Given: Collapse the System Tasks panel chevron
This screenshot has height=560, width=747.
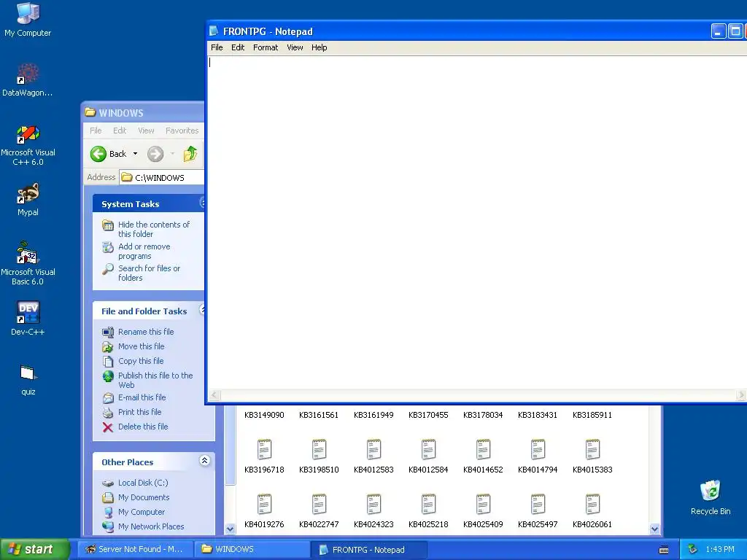Looking at the screenshot, I should 202,203.
